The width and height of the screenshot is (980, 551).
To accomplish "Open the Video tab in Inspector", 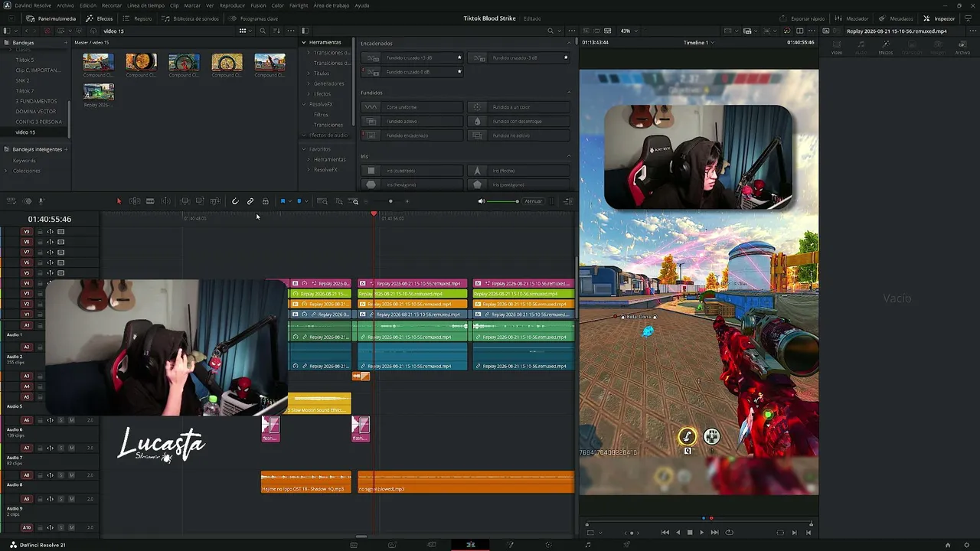I will 837,48.
